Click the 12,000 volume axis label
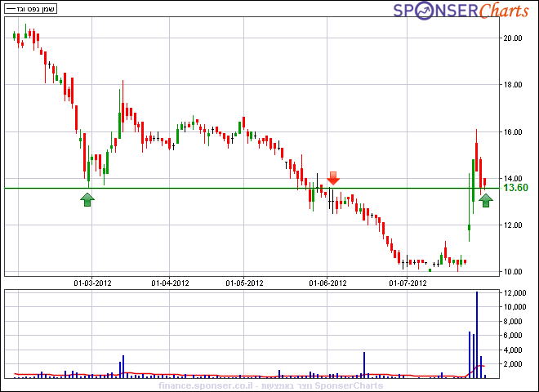The width and height of the screenshot is (539, 392). click(x=514, y=293)
